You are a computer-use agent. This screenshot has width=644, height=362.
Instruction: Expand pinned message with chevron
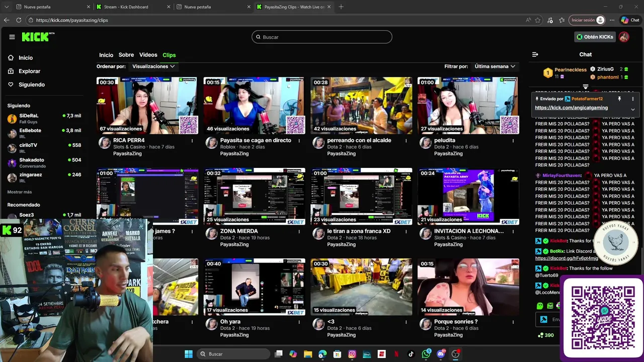click(633, 109)
